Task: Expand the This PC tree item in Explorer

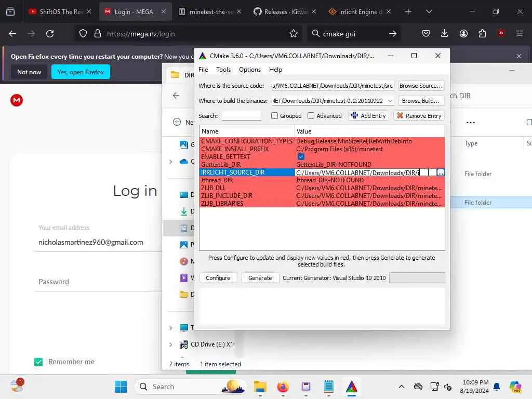Action: 170,328
